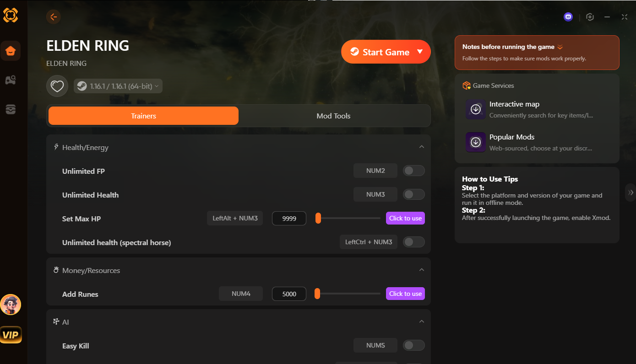The height and width of the screenshot is (364, 636).
Task: Click the Health/Energy lightning icon
Action: (56, 147)
